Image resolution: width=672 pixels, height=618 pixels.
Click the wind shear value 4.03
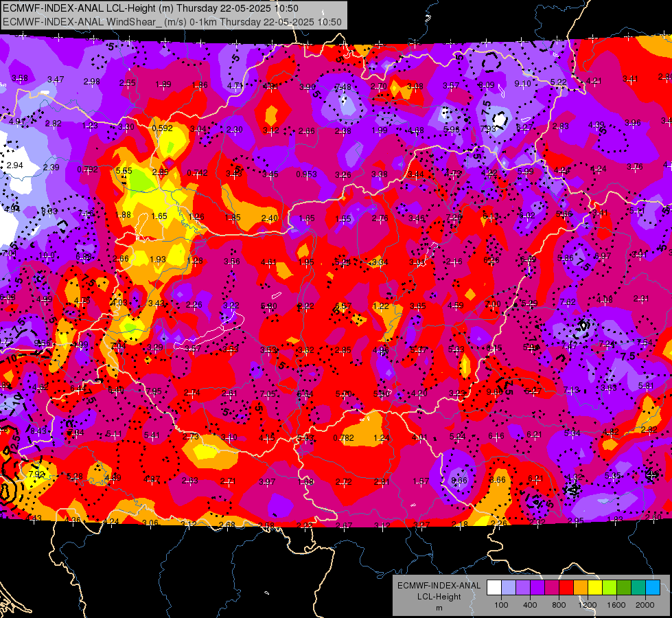(119, 302)
